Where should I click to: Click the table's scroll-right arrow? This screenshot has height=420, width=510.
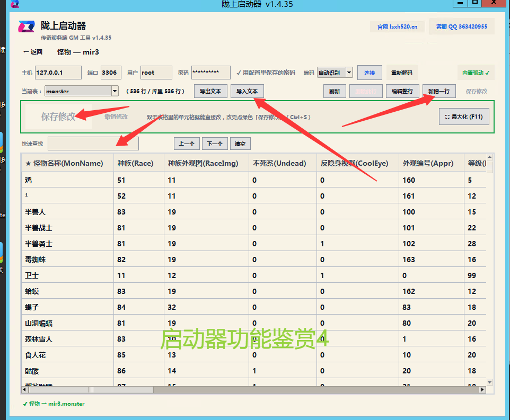coord(482,389)
